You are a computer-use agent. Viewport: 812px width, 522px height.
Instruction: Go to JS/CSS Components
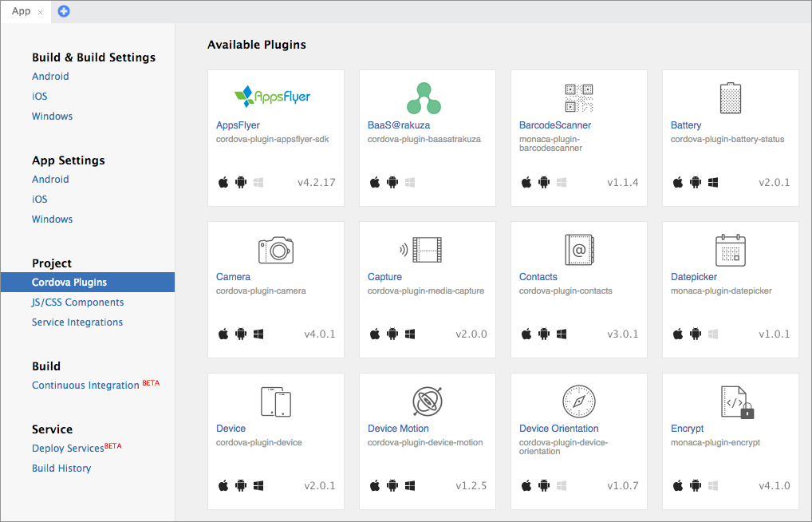pyautogui.click(x=77, y=303)
